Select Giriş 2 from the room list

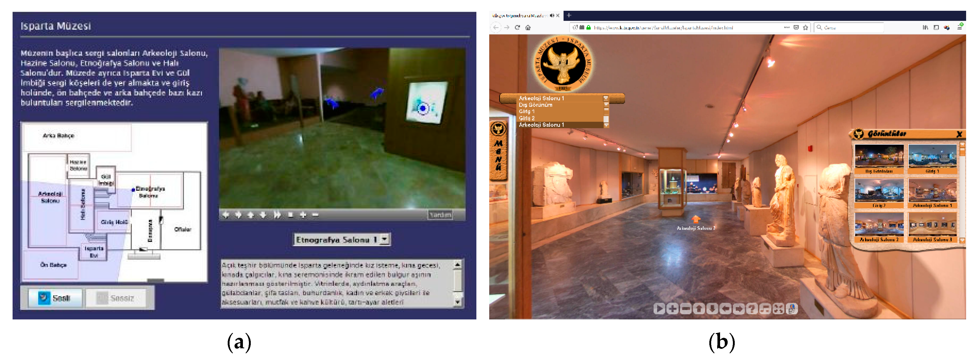click(527, 118)
